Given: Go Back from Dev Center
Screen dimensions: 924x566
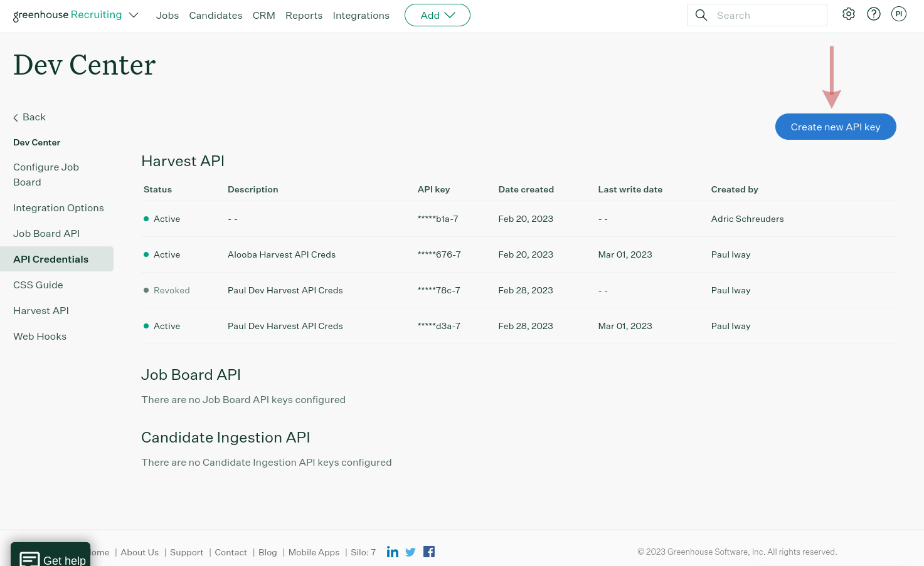Looking at the screenshot, I should pyautogui.click(x=29, y=117).
